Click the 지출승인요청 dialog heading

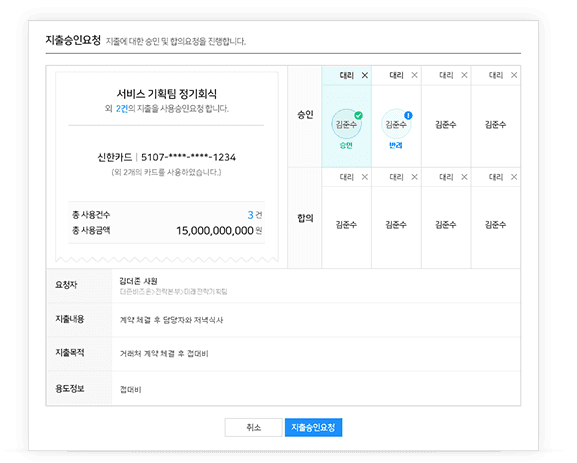[x=73, y=40]
